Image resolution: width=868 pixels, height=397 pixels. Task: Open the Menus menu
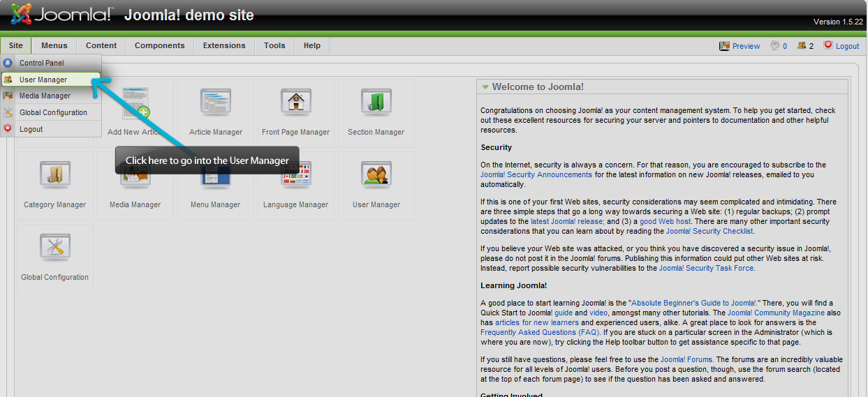coord(54,45)
